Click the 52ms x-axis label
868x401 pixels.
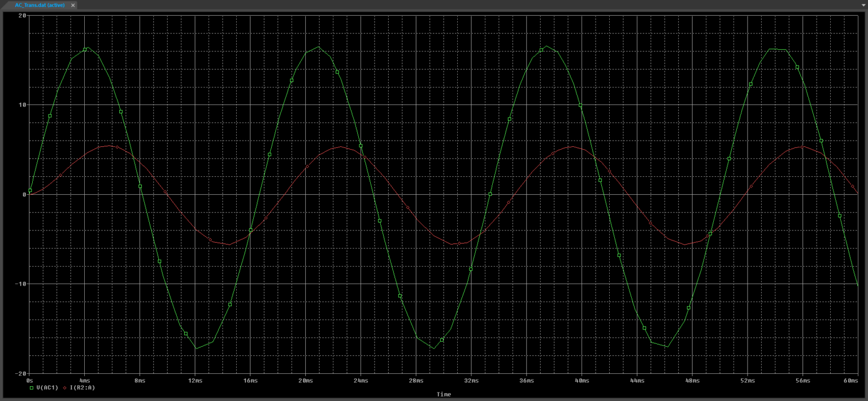pos(748,381)
